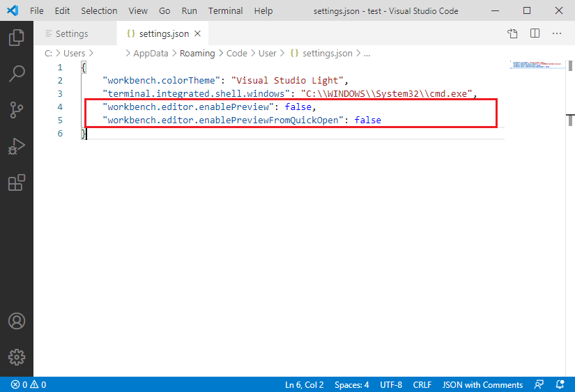Click the Code breadcrumb segment

[236, 54]
